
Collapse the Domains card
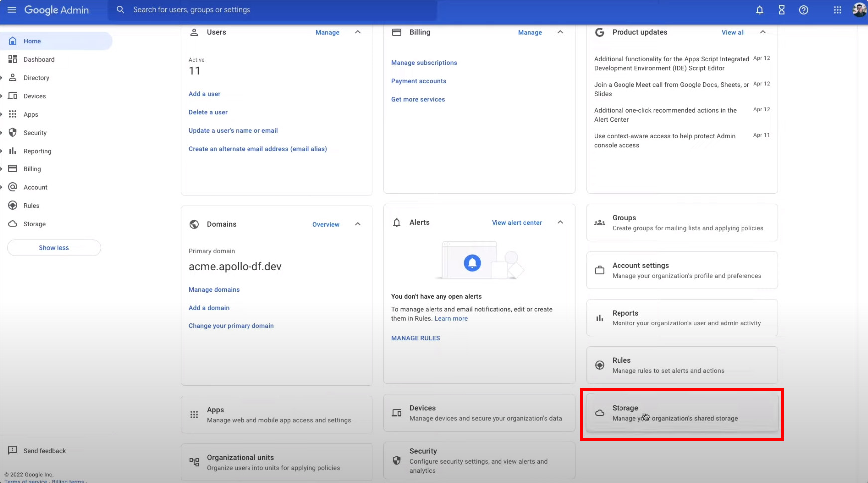(x=358, y=224)
